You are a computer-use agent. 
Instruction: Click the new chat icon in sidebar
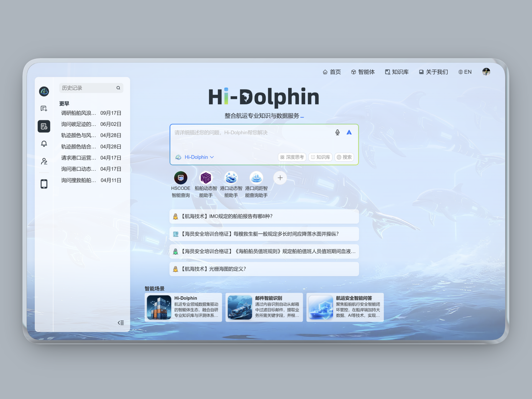(44, 109)
